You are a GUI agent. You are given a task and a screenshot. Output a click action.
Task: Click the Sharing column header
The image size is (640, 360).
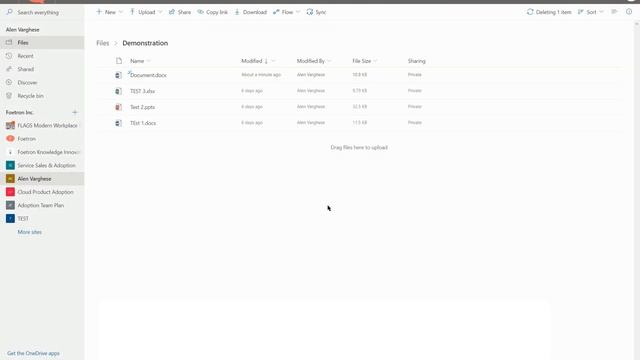416,61
